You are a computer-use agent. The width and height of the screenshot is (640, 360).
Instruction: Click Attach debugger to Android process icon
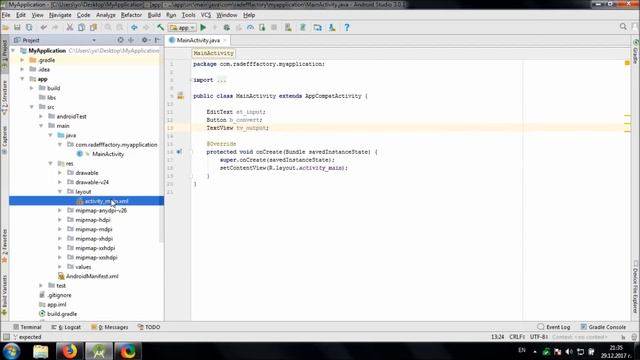coord(262,27)
